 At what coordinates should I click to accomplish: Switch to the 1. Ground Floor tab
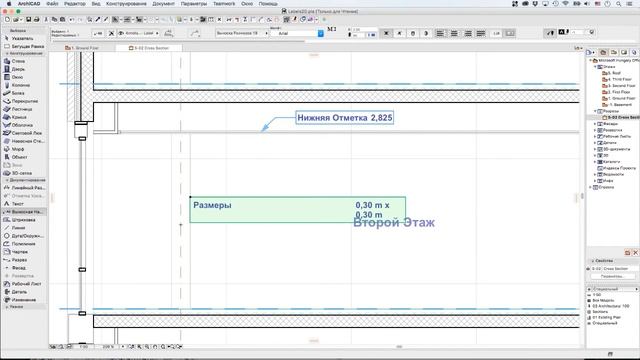(x=82, y=48)
